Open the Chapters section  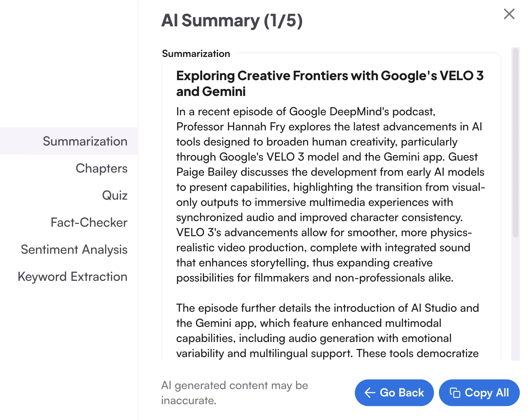[x=102, y=168]
